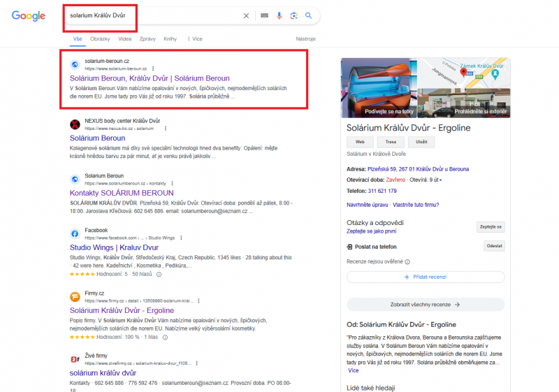Click the Facebook favicon
Screen dimensions: 559x392
coord(75,234)
